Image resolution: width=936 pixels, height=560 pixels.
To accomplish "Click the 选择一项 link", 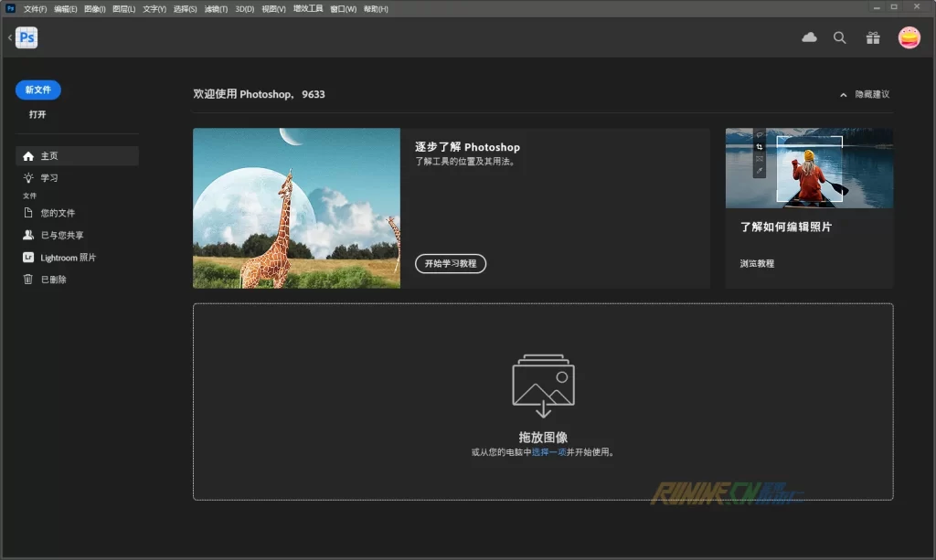I will click(x=548, y=452).
